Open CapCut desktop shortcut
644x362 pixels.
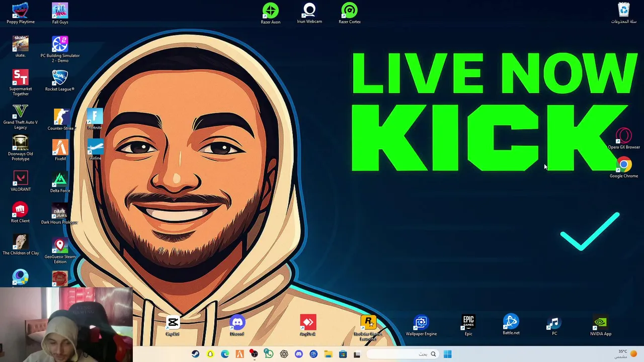[173, 326]
